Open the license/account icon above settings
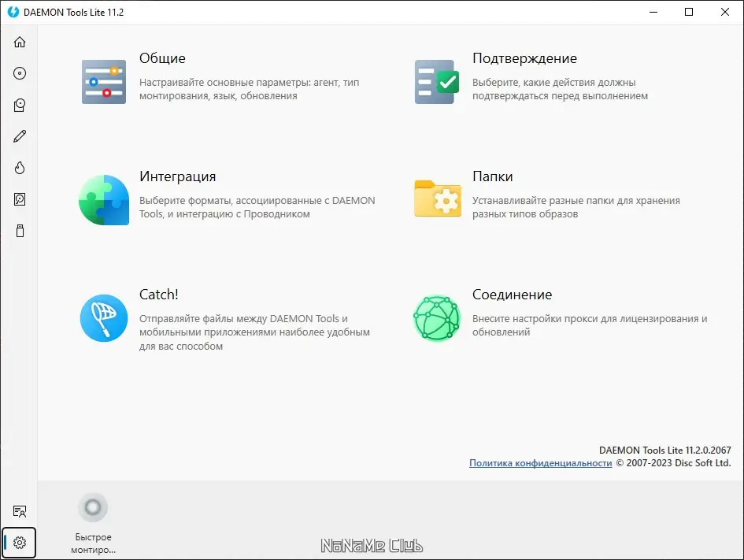 [x=20, y=511]
